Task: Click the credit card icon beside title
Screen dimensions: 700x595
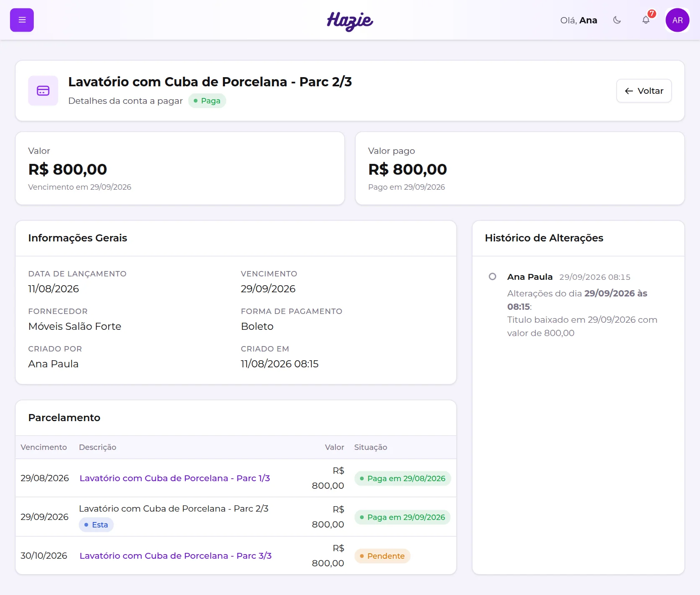Action: tap(43, 91)
